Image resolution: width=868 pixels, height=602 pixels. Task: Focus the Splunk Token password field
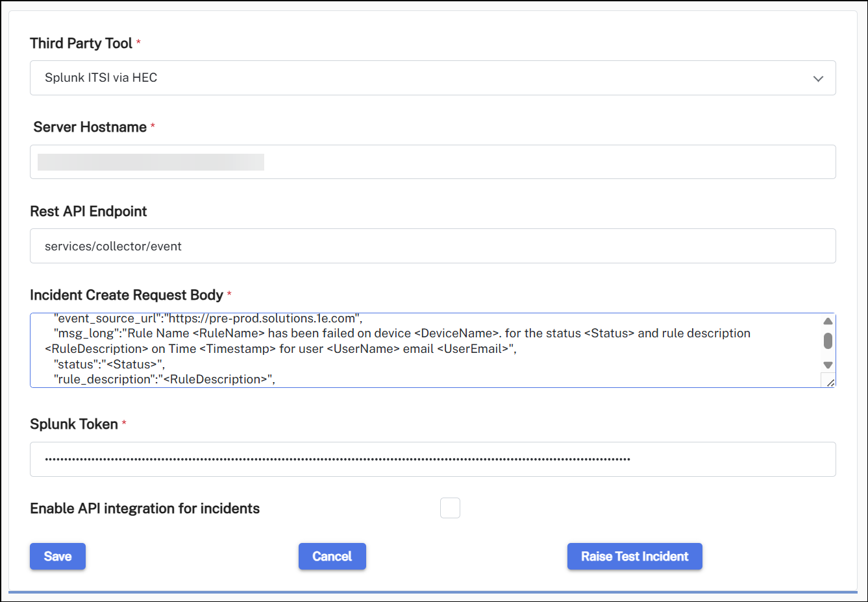pos(432,459)
